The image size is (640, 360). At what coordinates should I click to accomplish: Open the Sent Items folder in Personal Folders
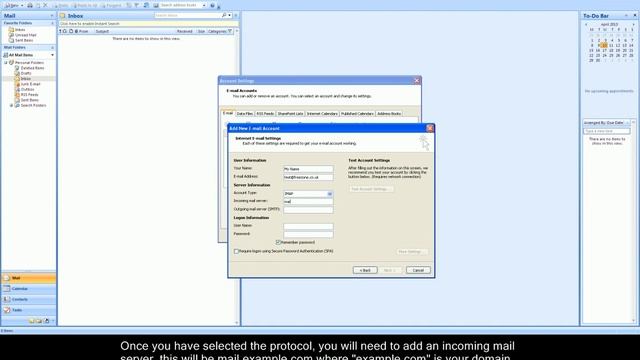point(29,100)
